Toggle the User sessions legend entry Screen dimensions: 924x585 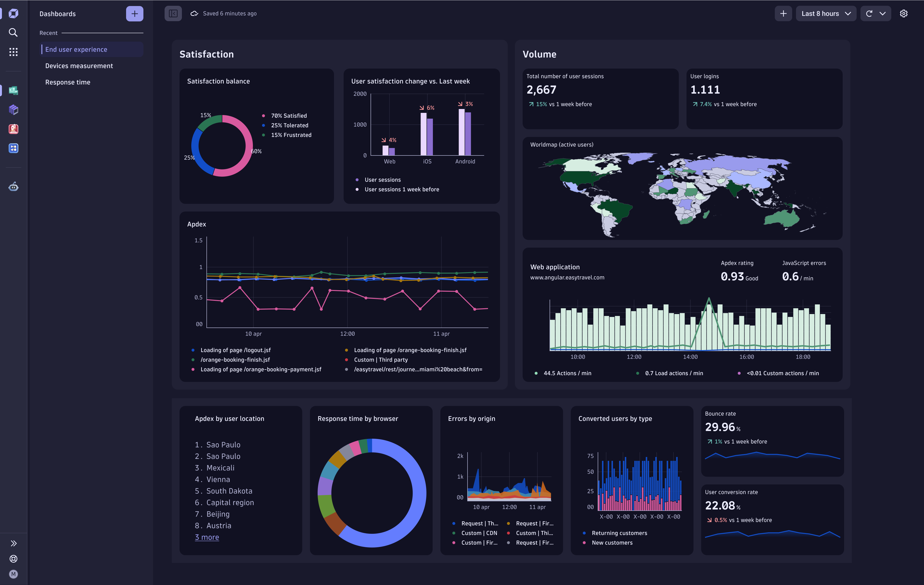pyautogui.click(x=382, y=179)
